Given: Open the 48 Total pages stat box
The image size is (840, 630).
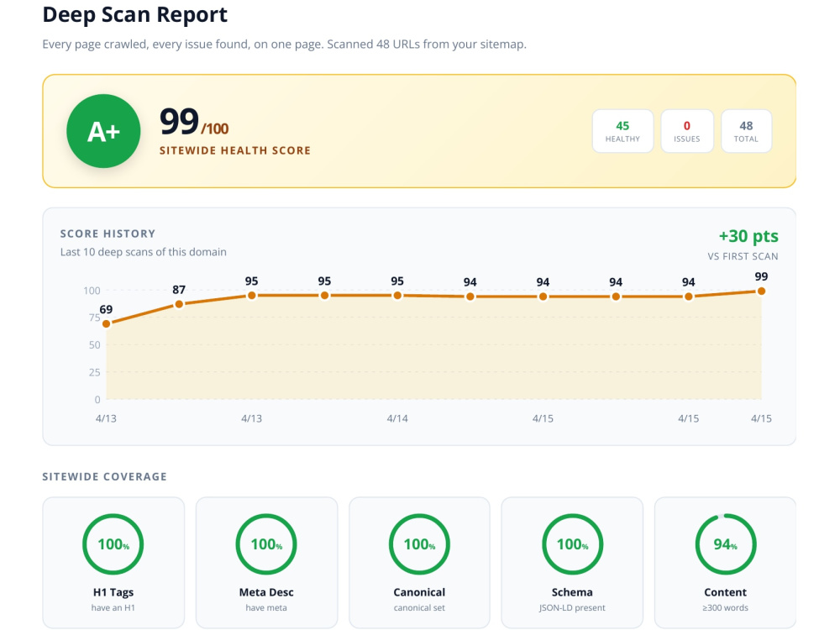Looking at the screenshot, I should (x=746, y=131).
